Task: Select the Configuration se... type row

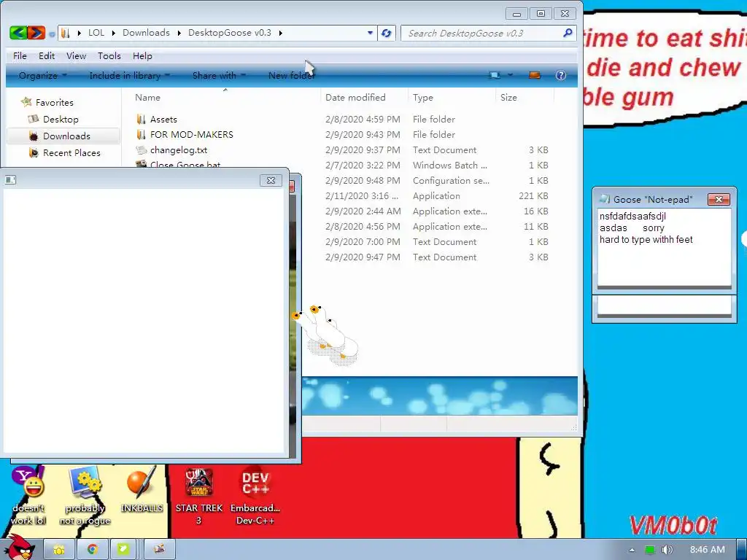Action: click(451, 181)
